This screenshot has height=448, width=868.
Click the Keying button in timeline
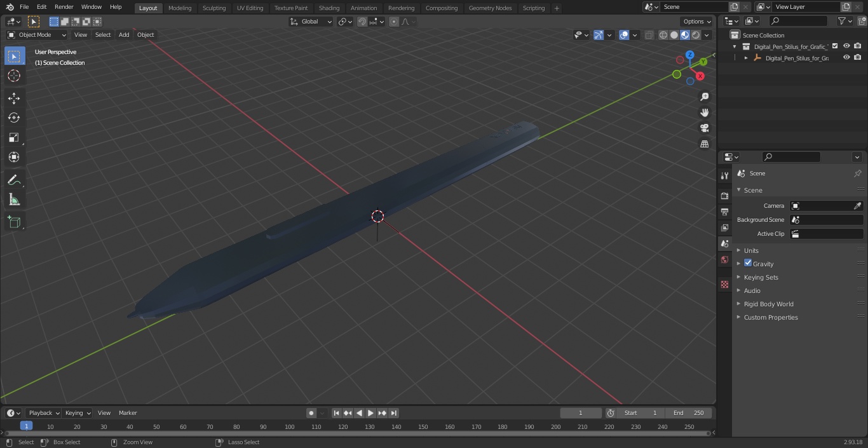77,413
